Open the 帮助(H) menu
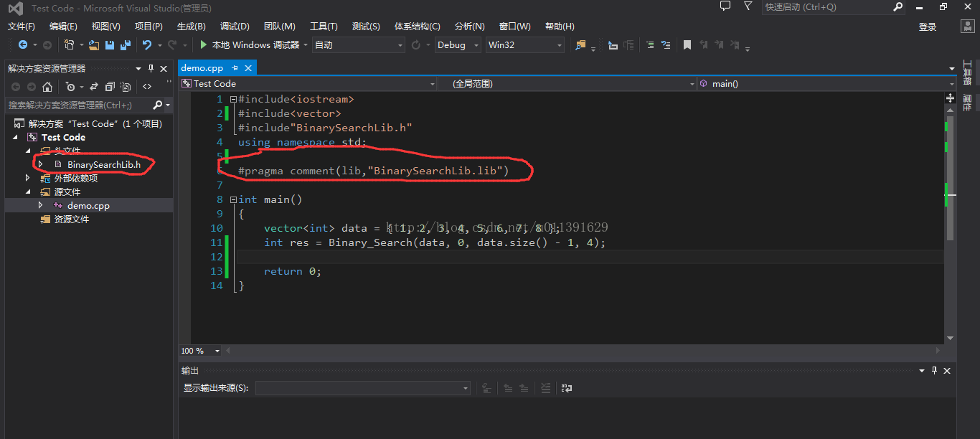 point(560,27)
